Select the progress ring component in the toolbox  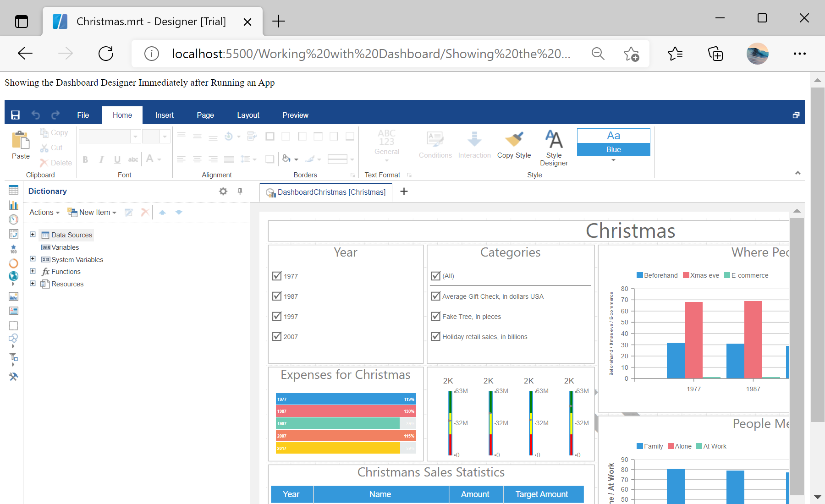[x=13, y=263]
